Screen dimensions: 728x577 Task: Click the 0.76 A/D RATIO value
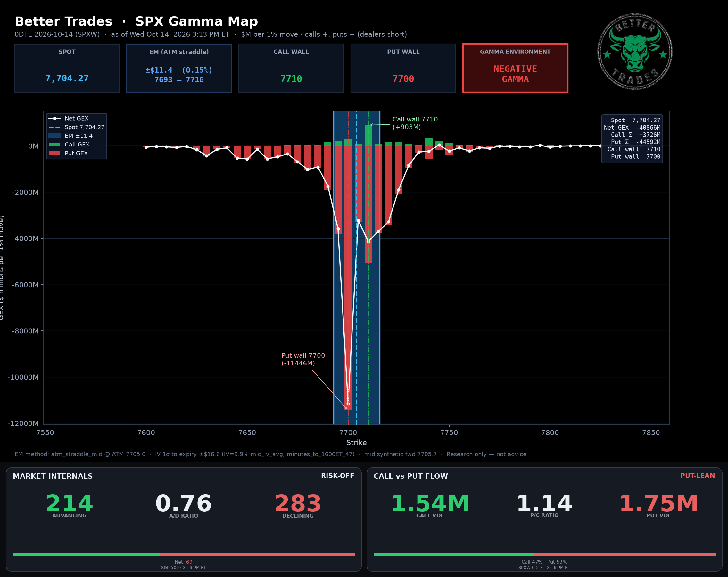pyautogui.click(x=183, y=503)
